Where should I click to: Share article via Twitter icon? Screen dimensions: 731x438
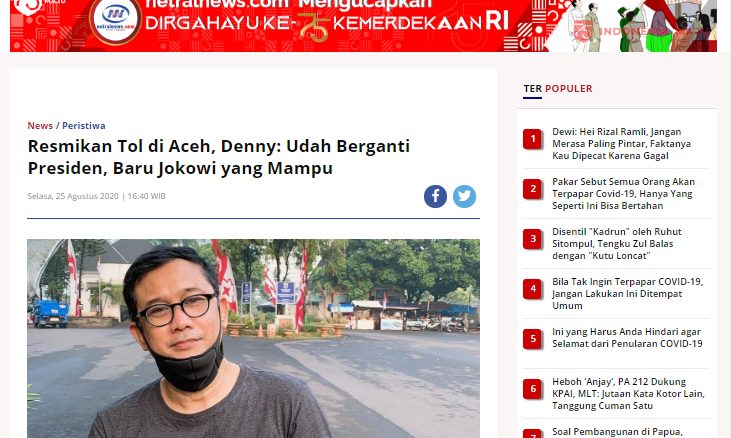click(464, 196)
